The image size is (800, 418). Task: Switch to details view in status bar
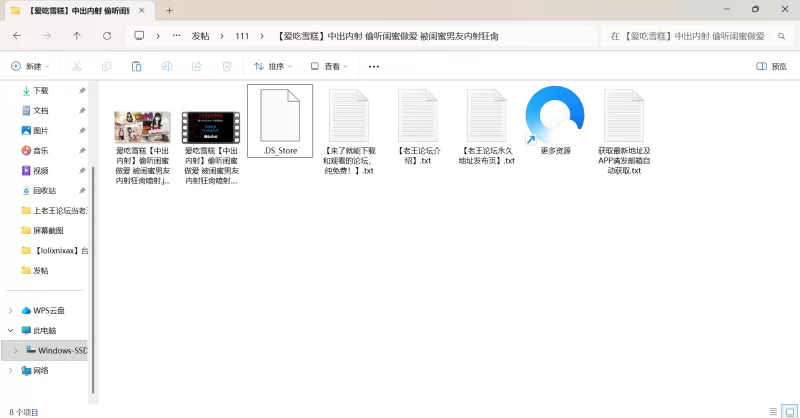coord(772,411)
